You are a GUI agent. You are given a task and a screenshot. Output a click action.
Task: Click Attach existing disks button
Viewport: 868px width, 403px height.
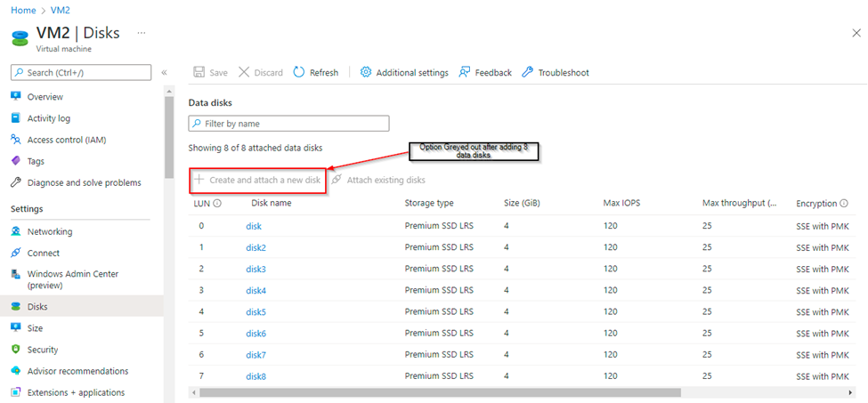pos(378,181)
